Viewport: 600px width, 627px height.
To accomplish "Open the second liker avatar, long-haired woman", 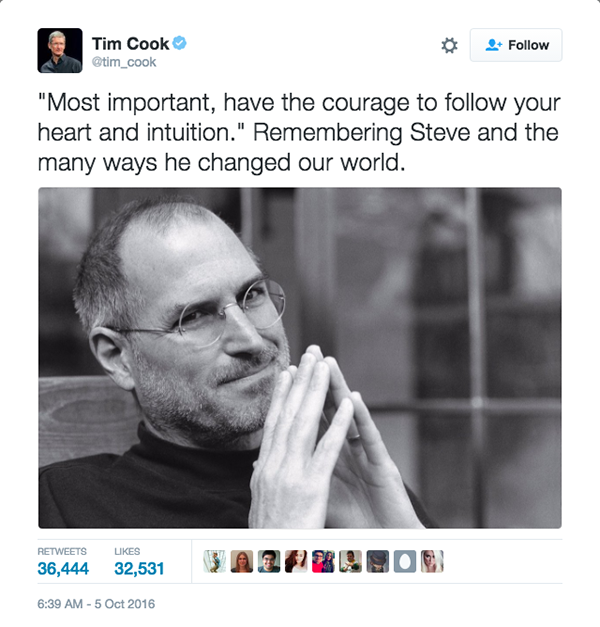I will click(x=242, y=561).
